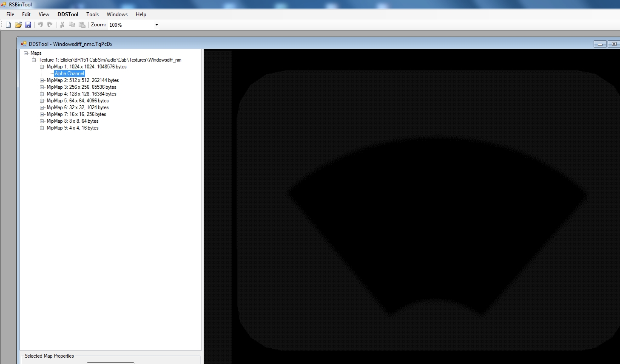Expand the MipMap 6 node
This screenshot has width=620, height=364.
coord(42,107)
